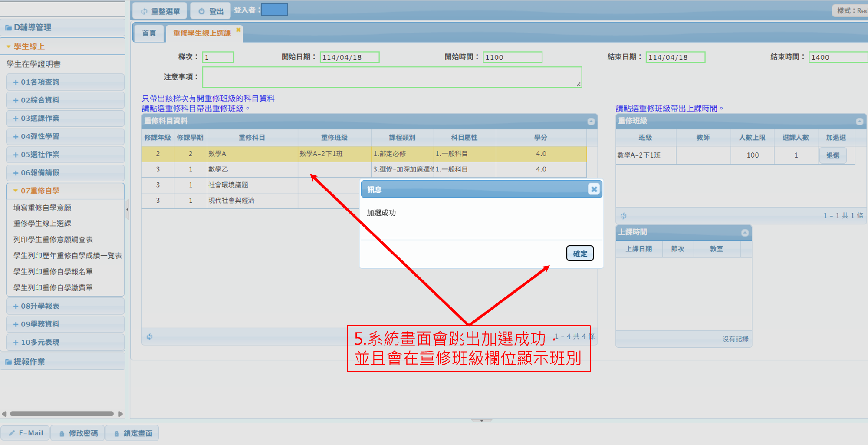Viewport: 868px width, 445px height.
Task: Switch to the 首頁 tab
Action: tap(149, 33)
